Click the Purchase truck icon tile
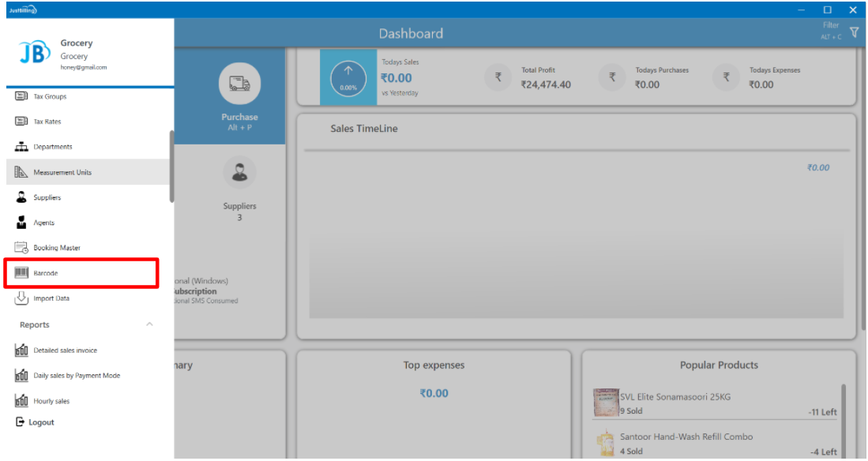 [x=239, y=83]
